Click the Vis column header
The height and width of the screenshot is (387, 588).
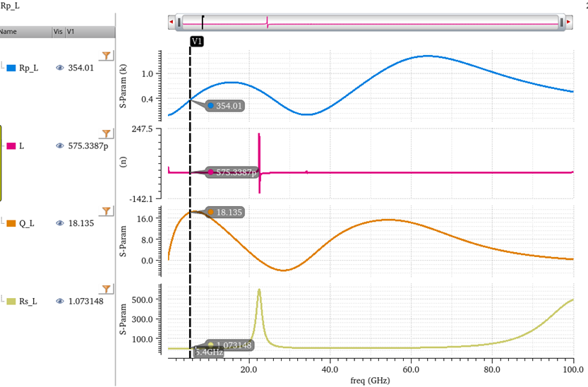click(58, 32)
